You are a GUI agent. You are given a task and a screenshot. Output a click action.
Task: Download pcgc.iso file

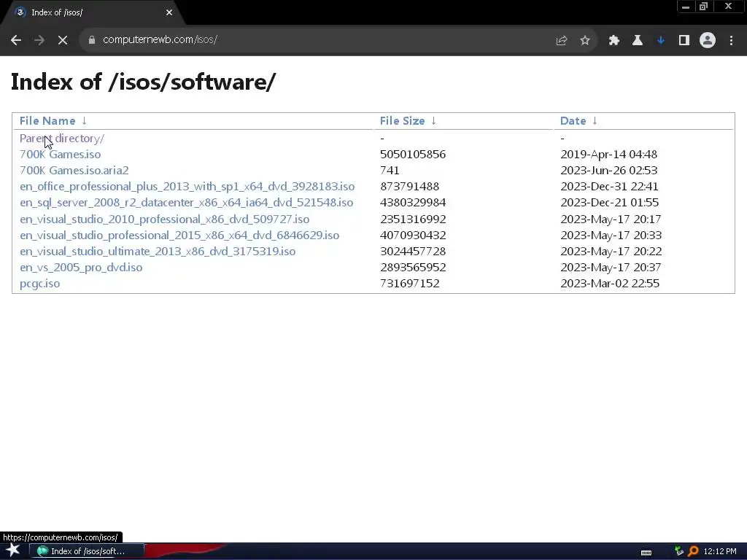click(x=40, y=284)
